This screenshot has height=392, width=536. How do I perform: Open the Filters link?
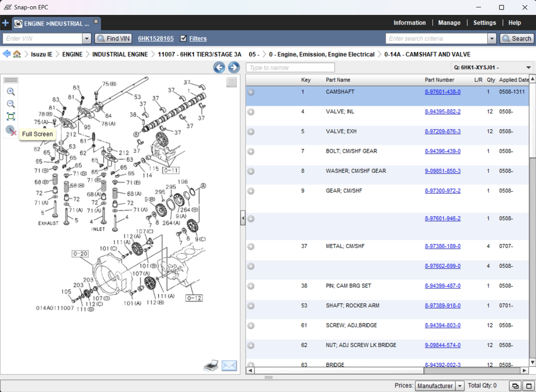pyautogui.click(x=198, y=39)
